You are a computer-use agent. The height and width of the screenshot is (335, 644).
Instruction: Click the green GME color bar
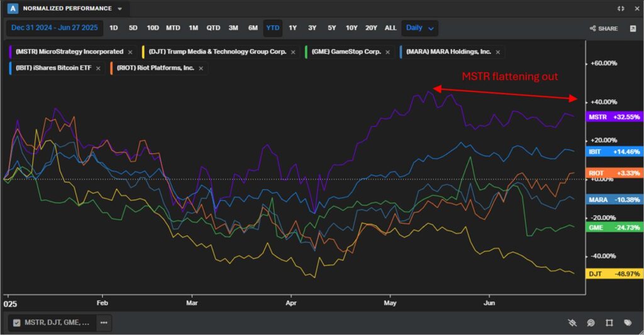(306, 52)
